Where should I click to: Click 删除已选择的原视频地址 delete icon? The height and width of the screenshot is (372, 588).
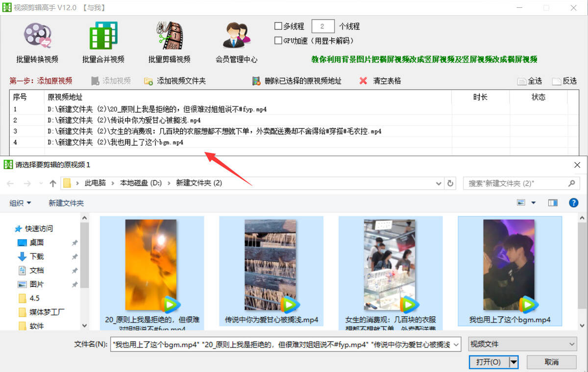(256, 81)
